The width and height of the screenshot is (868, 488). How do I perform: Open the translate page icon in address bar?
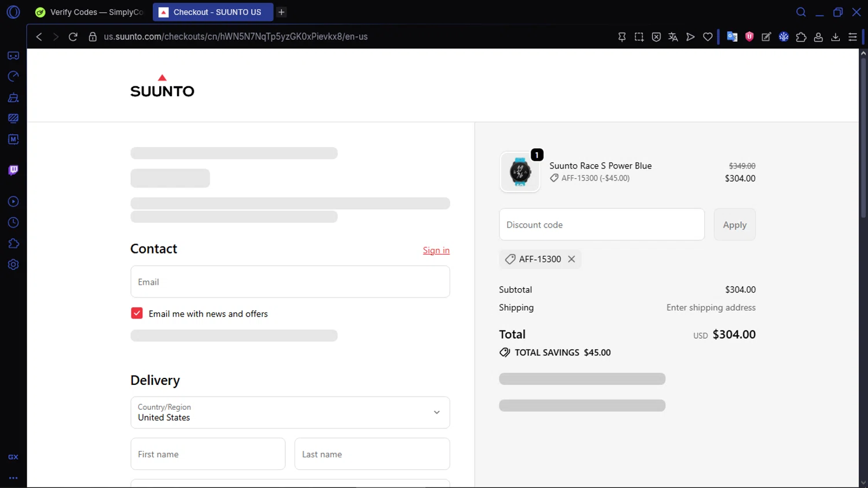pos(673,36)
